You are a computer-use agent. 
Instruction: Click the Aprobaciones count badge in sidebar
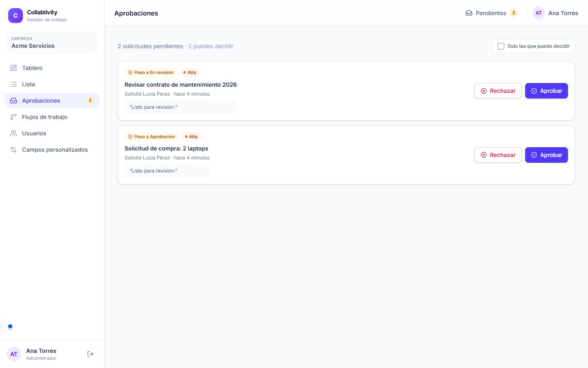[x=90, y=101]
